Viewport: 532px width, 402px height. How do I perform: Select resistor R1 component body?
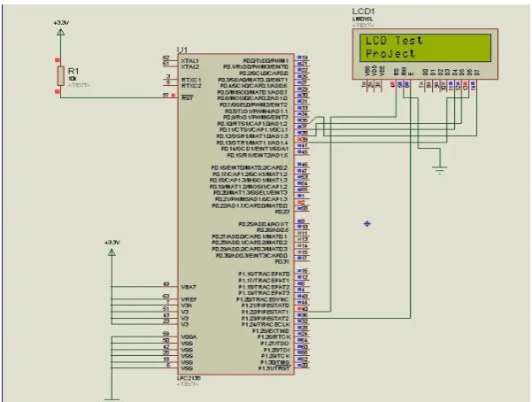[x=61, y=76]
